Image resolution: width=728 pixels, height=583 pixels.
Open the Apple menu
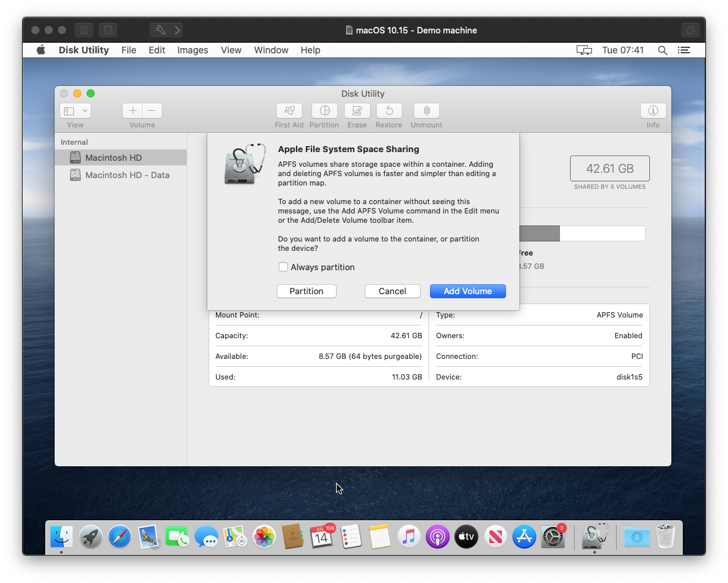tap(41, 50)
